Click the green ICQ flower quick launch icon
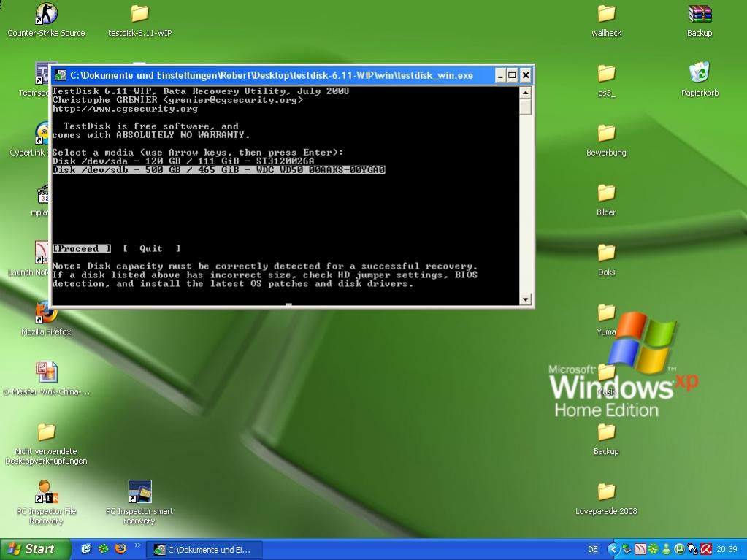 click(x=104, y=548)
